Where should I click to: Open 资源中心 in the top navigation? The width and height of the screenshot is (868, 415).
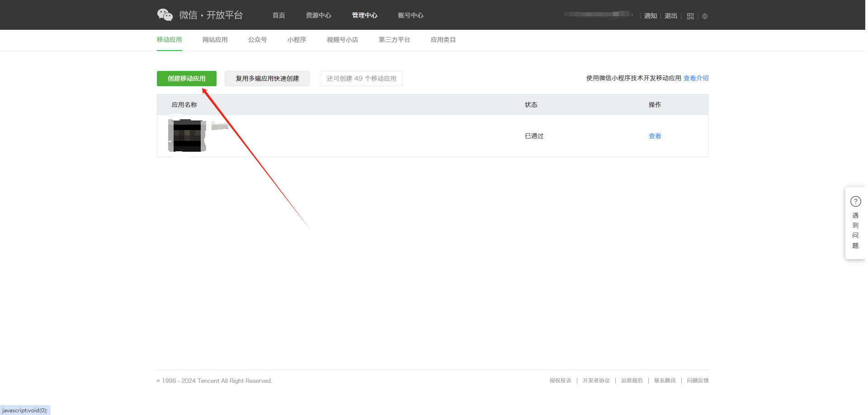pos(318,15)
